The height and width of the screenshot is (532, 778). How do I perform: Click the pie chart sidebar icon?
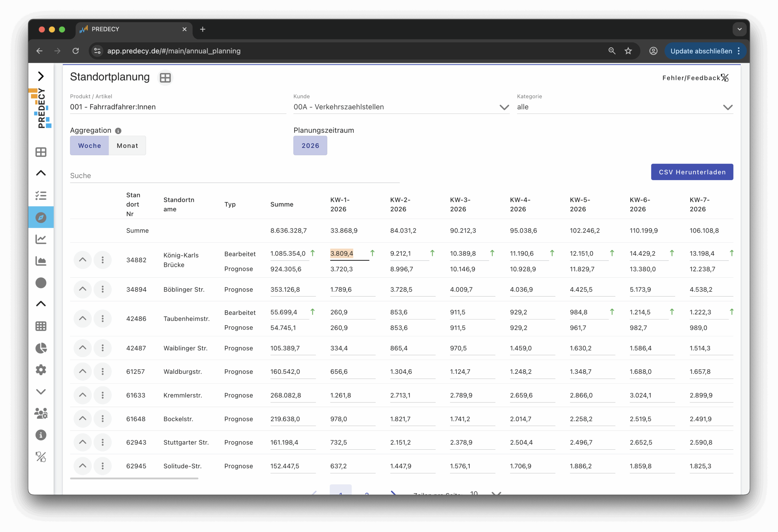pos(41,348)
